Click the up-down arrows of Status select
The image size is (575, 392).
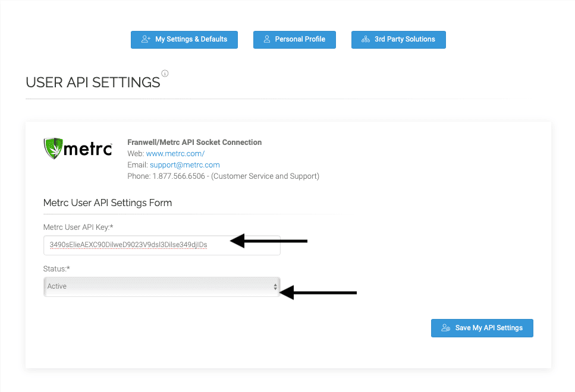point(275,287)
